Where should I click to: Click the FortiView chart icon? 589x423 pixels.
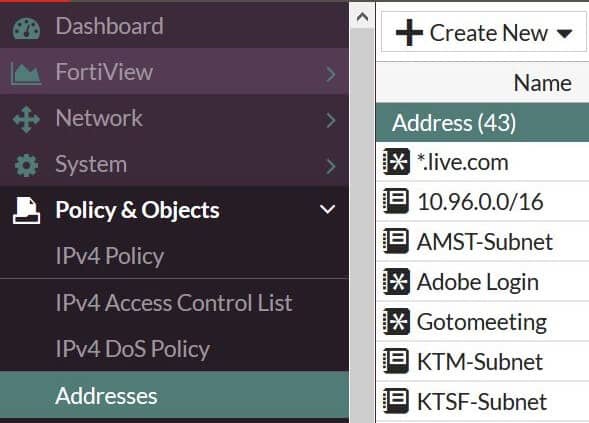pos(26,73)
